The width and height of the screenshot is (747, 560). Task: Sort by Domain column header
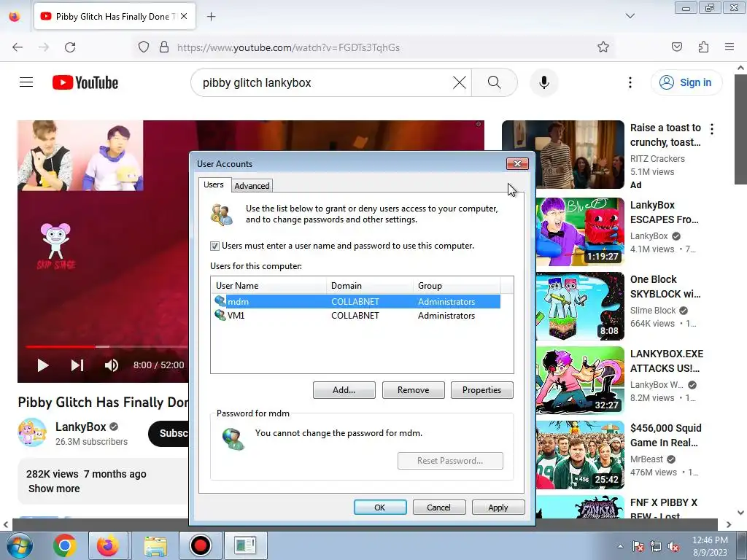coord(370,286)
